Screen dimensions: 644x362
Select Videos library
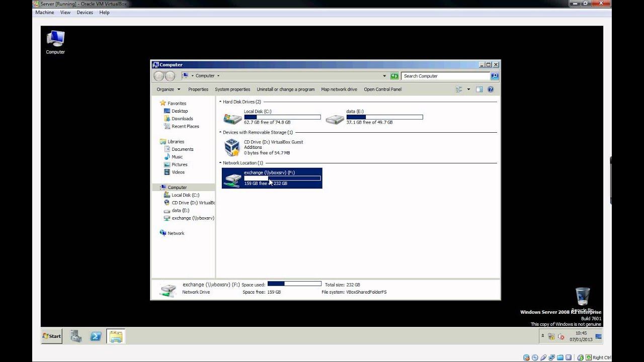[174, 172]
